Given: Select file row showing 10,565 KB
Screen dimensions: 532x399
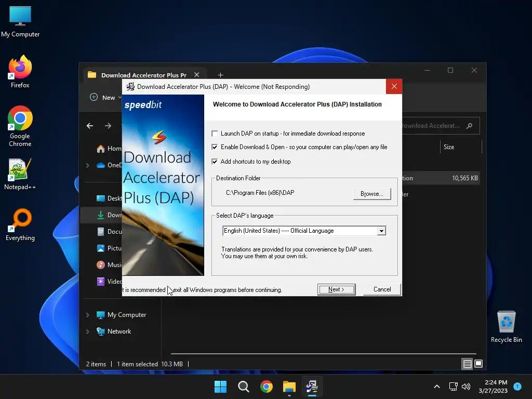Looking at the screenshot, I should pyautogui.click(x=441, y=178).
